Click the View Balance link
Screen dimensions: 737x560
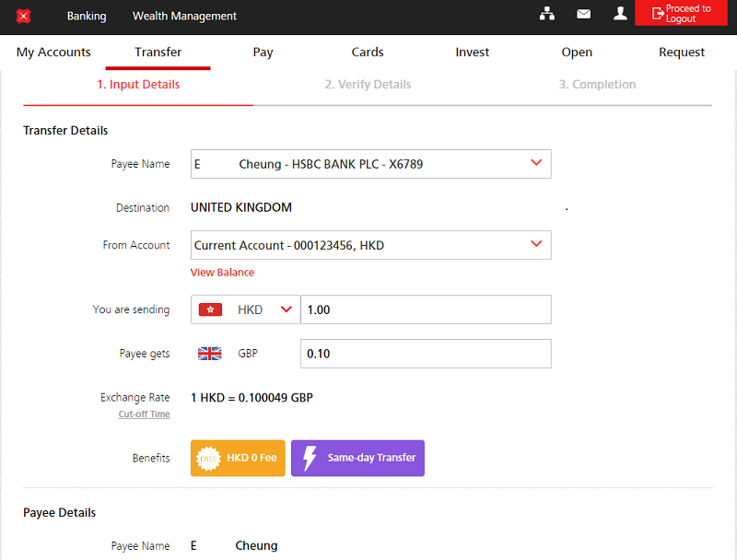(222, 273)
